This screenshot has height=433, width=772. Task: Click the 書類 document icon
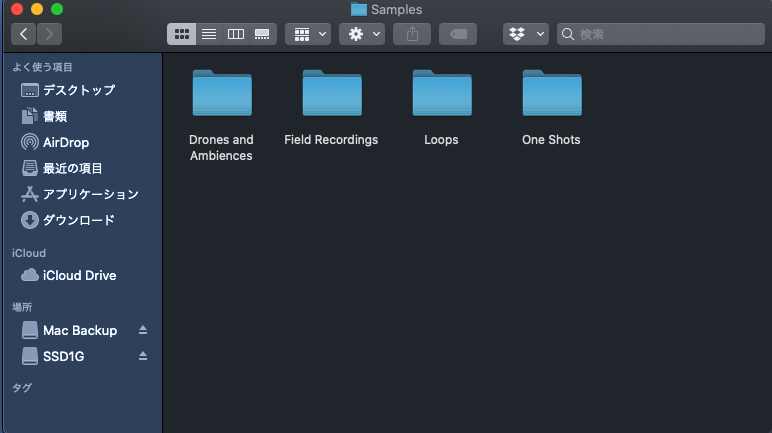tap(30, 116)
